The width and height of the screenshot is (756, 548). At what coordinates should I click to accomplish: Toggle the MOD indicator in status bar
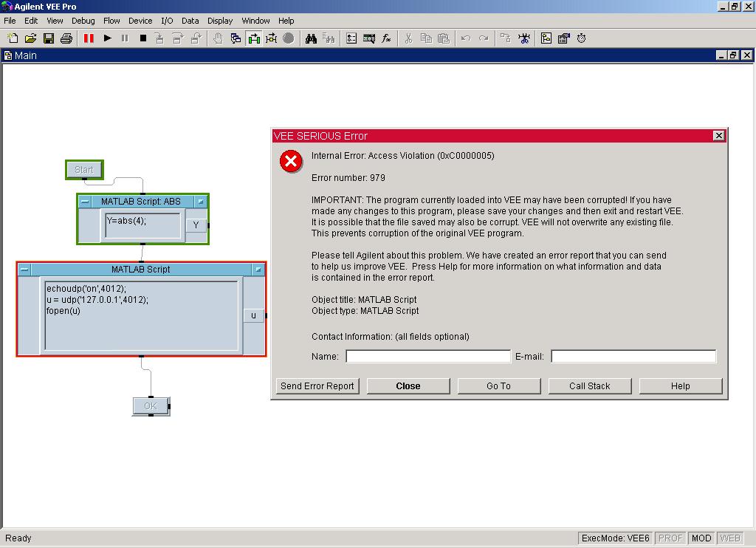701,538
